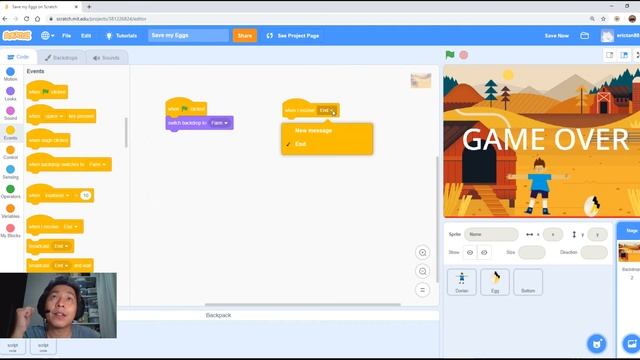Open loudness dropdown in palette block

click(x=57, y=196)
